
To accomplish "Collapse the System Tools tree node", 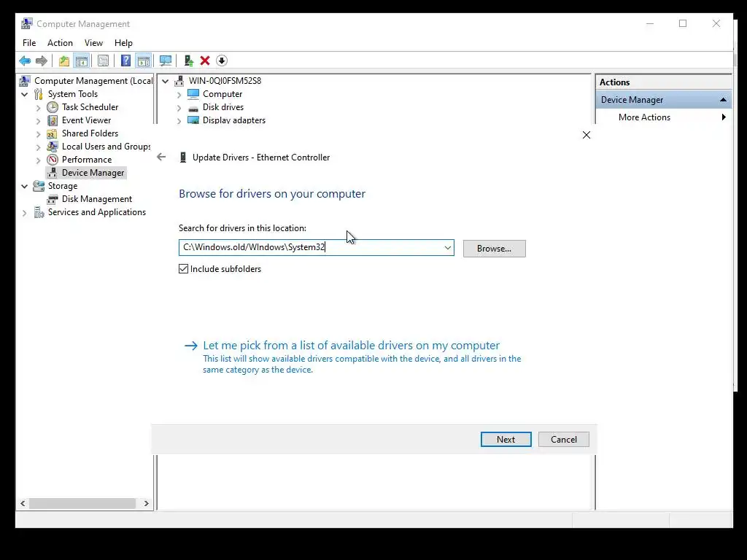I will (x=24, y=94).
